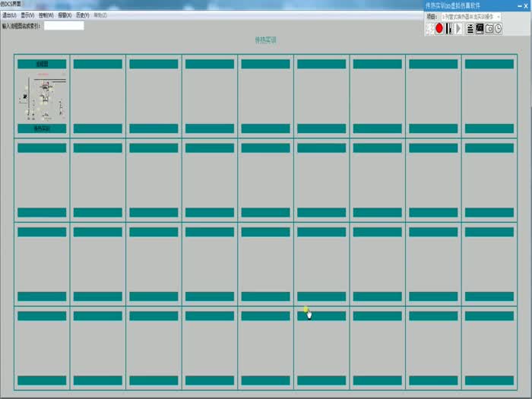Open the 报警 menu

pos(65,15)
